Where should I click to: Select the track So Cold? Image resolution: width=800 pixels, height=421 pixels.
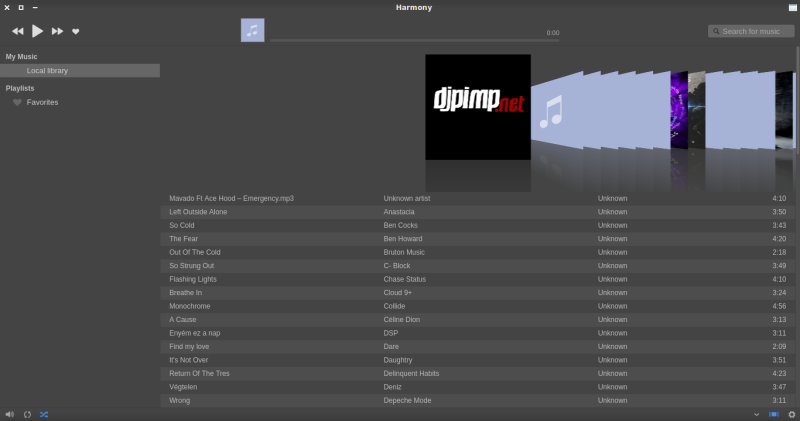[182, 225]
